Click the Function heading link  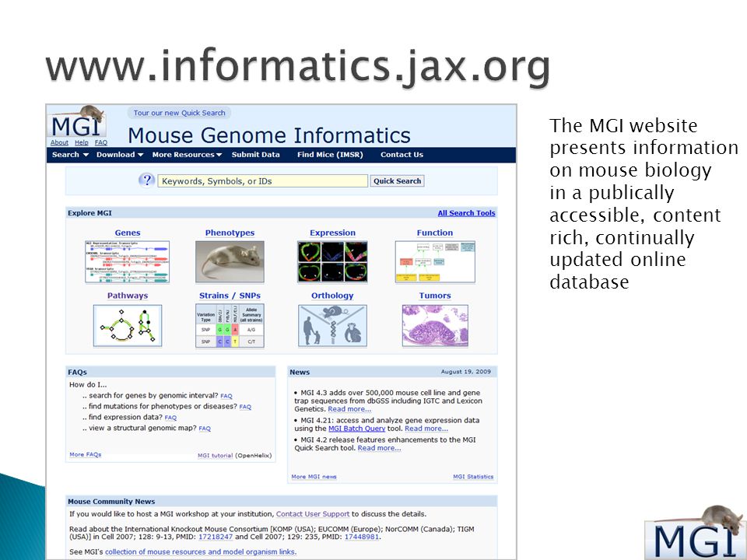coord(435,233)
